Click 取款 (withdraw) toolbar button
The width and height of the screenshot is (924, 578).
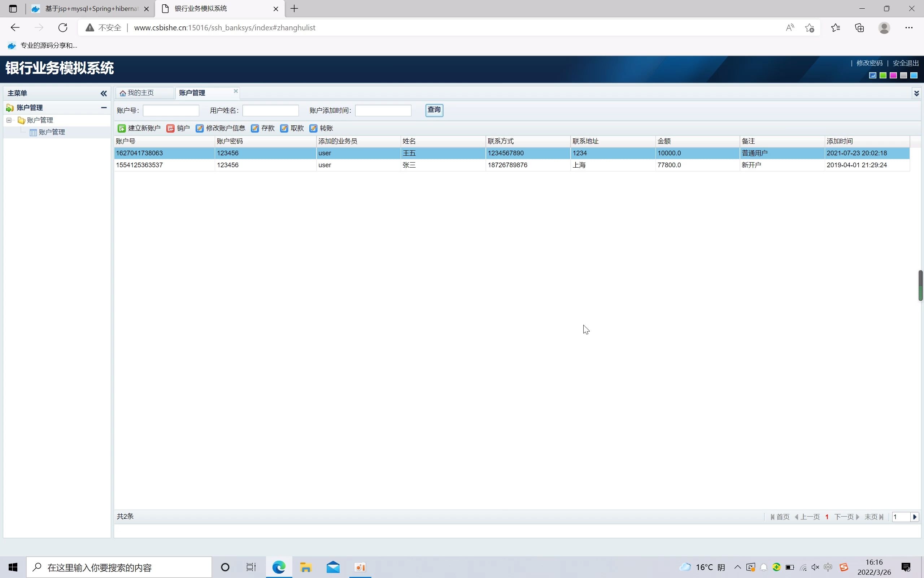coord(292,128)
